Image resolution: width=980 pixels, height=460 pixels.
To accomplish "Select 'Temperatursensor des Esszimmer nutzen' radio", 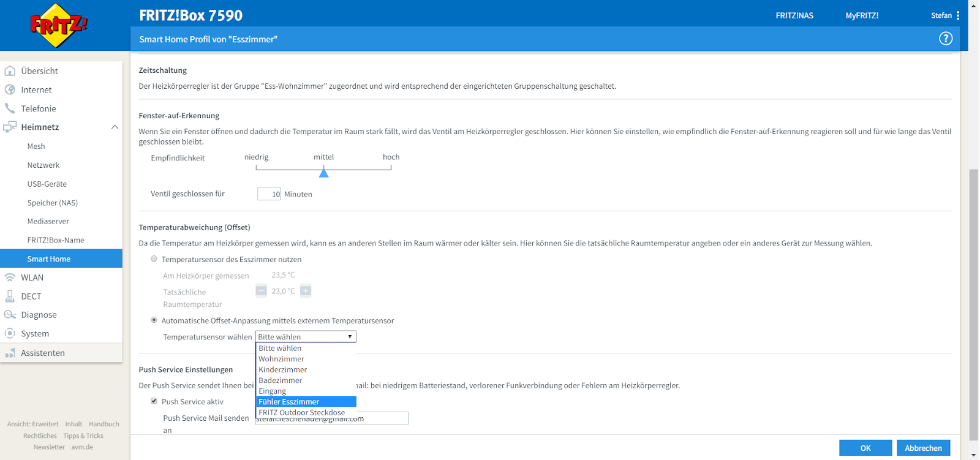I will coord(154,259).
